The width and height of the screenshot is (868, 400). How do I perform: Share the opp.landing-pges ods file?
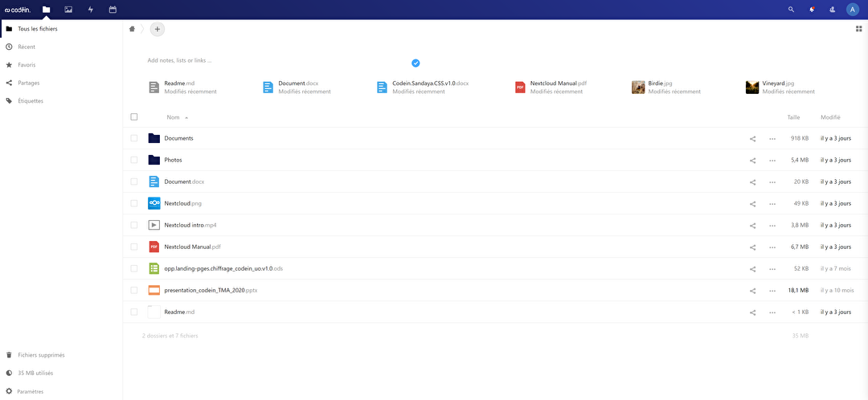[753, 269]
